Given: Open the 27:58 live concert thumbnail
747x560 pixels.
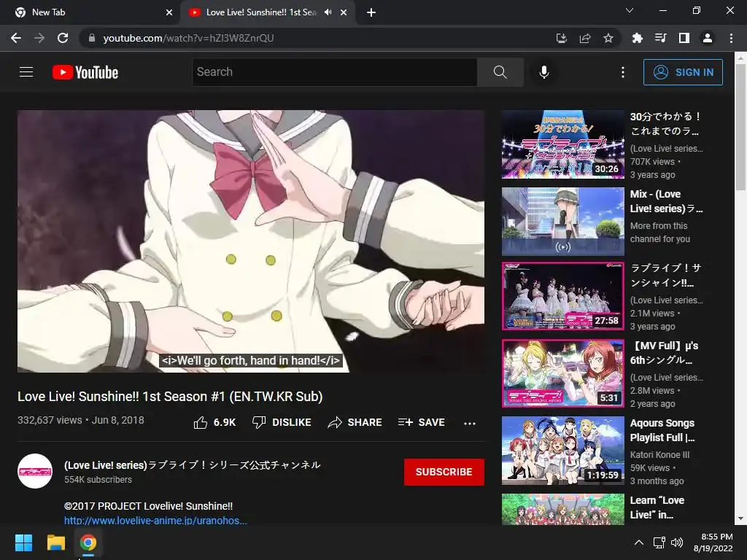Looking at the screenshot, I should pos(562,296).
